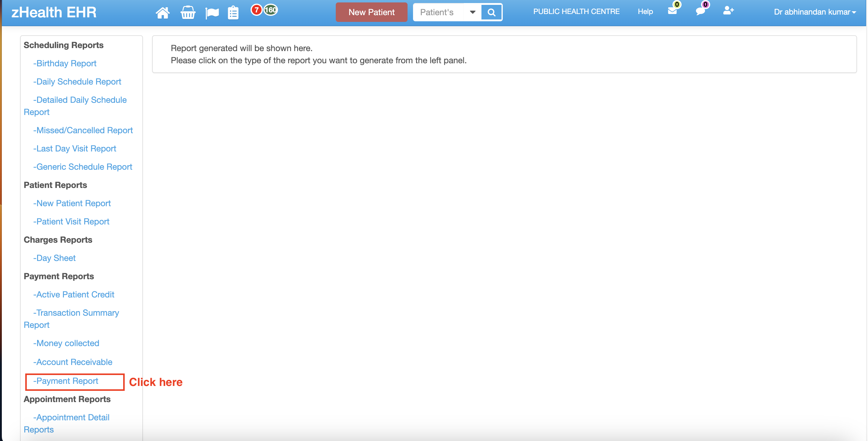The width and height of the screenshot is (868, 441).
Task: Open the Day Sheet report
Action: [x=54, y=258]
